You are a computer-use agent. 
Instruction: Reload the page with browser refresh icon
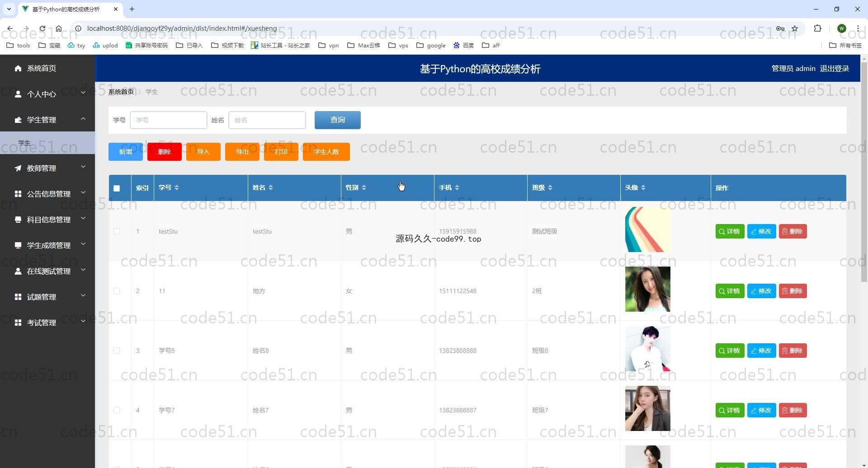[x=42, y=28]
